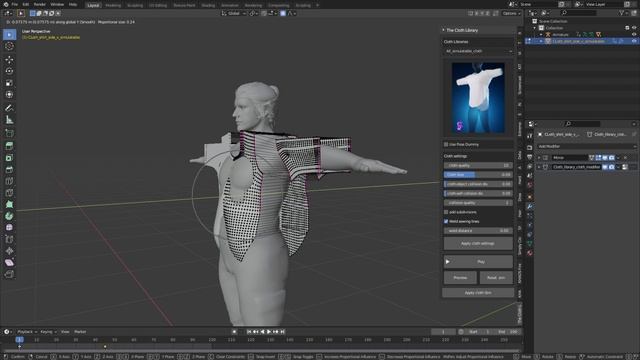Toggle the Use Pose Dummy checkbox
640x360 pixels.
pos(446,144)
